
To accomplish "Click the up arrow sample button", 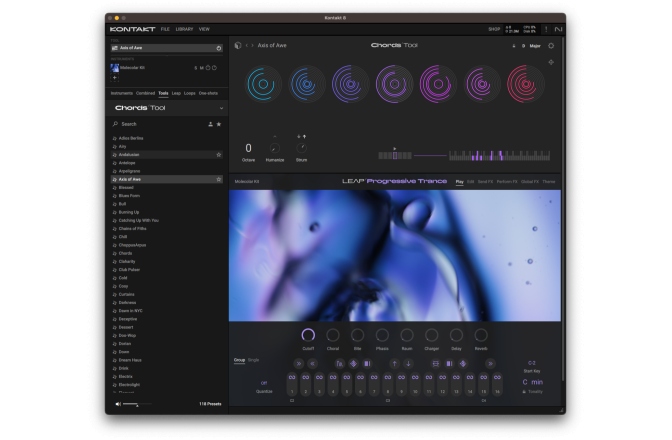I will click(x=394, y=364).
